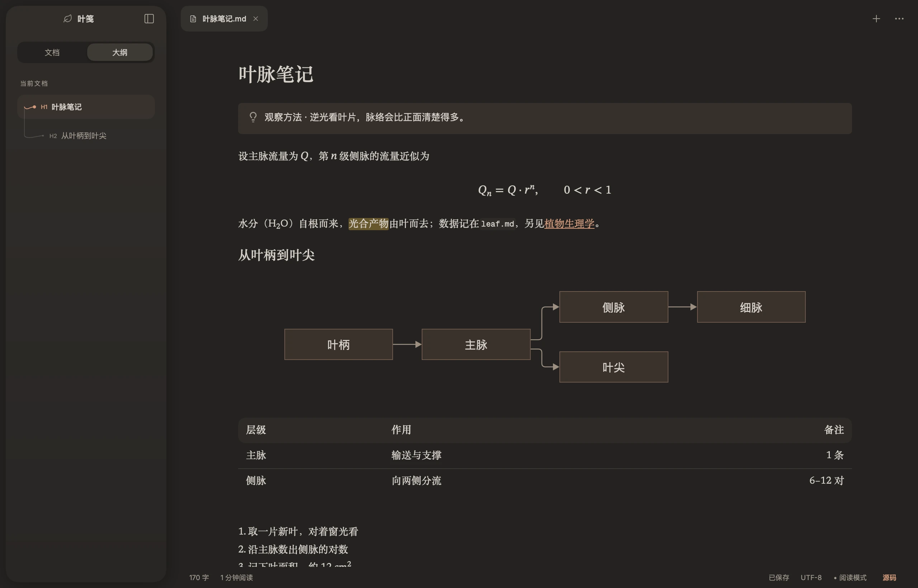Image resolution: width=918 pixels, height=588 pixels.
Task: Click the 1 条 table cell
Action: pyautogui.click(x=835, y=455)
